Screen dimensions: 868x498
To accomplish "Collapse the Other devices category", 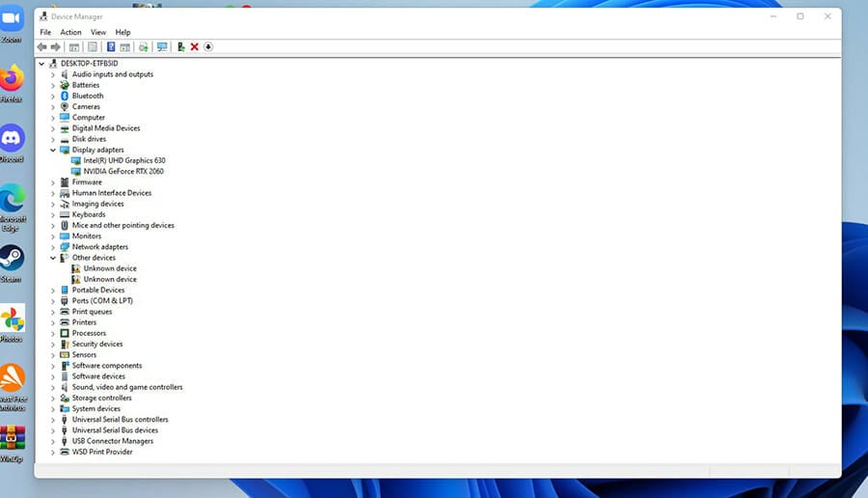I will (53, 258).
